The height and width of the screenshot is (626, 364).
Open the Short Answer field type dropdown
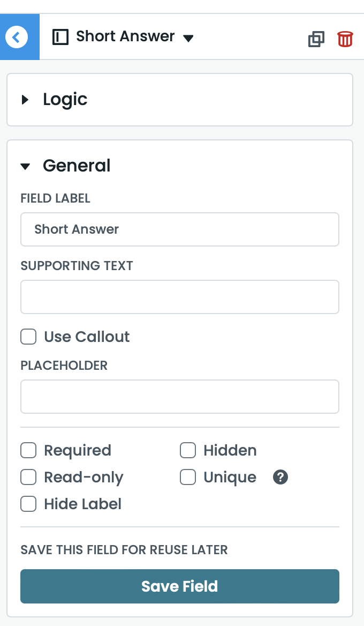(x=188, y=38)
